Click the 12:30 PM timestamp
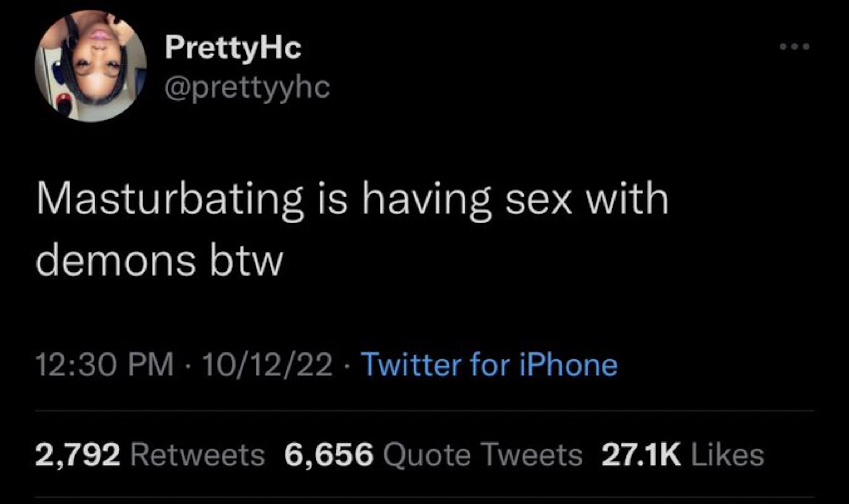Image resolution: width=849 pixels, height=504 pixels. click(x=105, y=365)
